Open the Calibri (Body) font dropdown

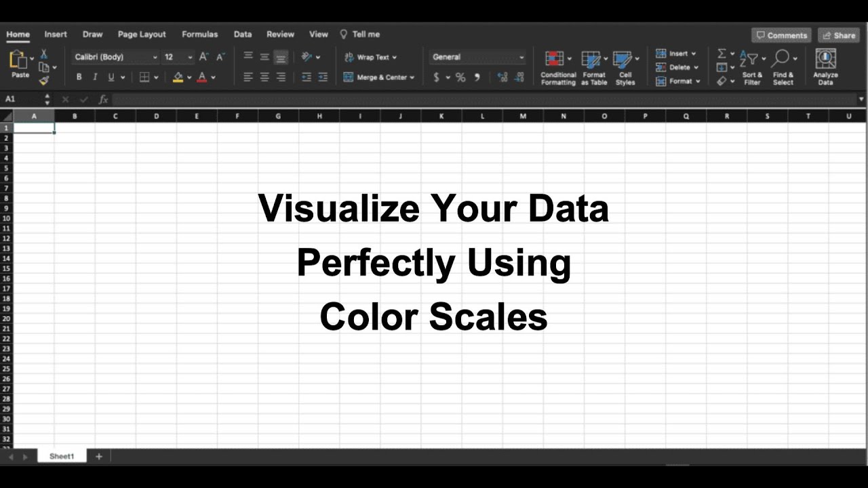click(116, 58)
